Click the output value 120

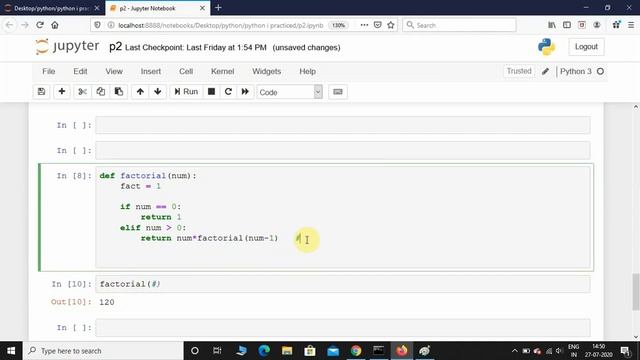[107, 302]
